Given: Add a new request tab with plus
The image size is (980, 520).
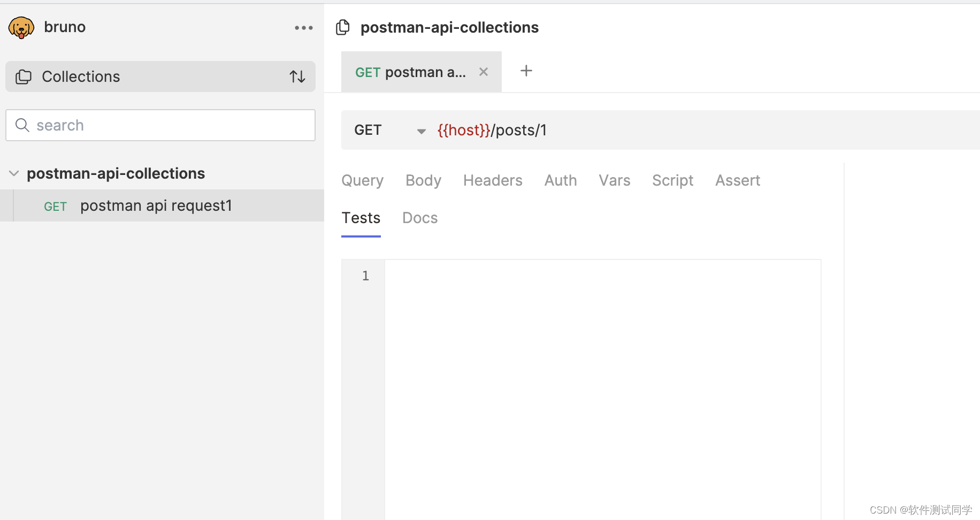Looking at the screenshot, I should pos(526,71).
